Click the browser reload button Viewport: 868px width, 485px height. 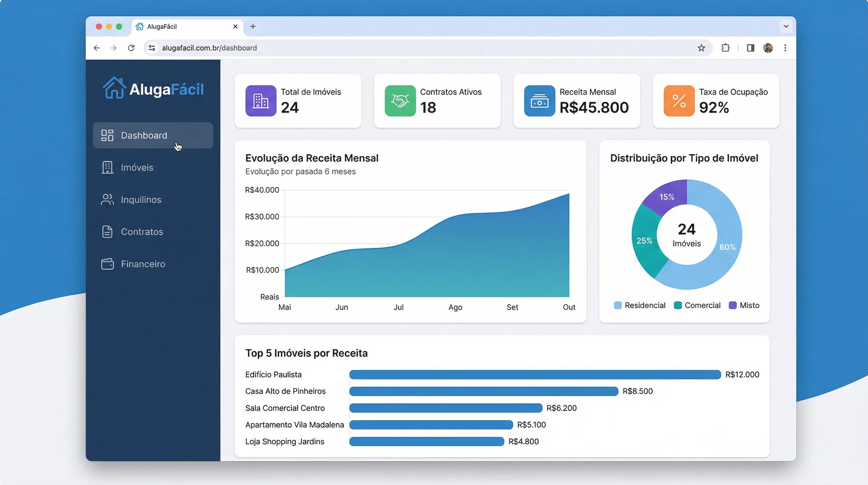point(131,48)
